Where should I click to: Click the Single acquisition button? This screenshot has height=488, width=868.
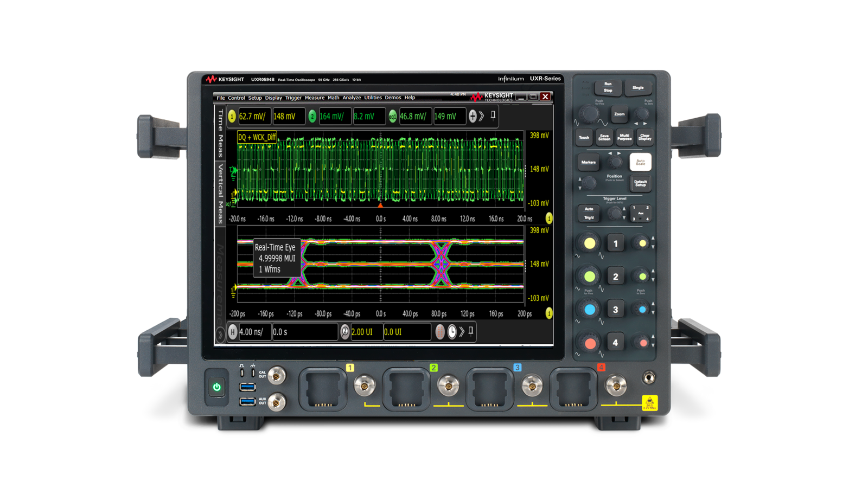(x=638, y=87)
